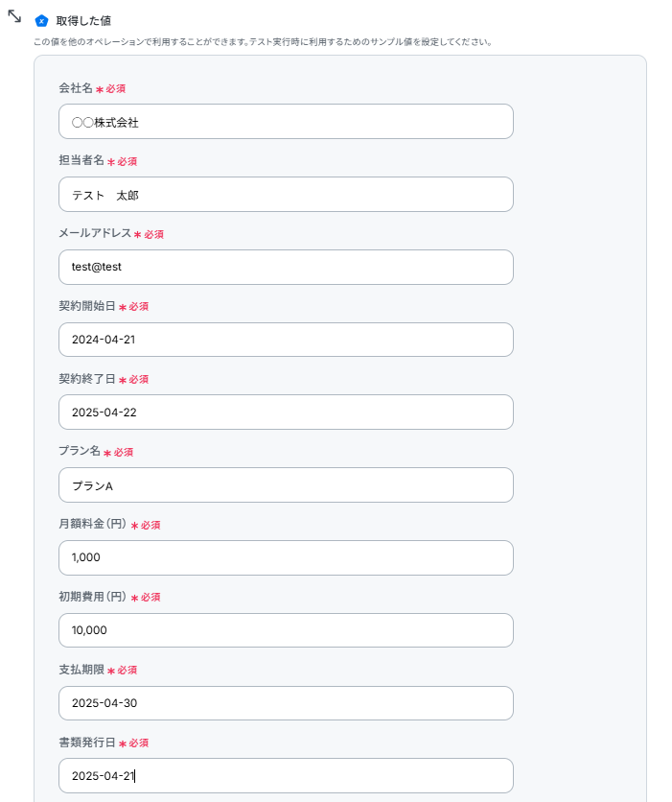The width and height of the screenshot is (672, 802).
Task: Click the 契約開始日 field with 2024-04-21
Action: pos(286,340)
